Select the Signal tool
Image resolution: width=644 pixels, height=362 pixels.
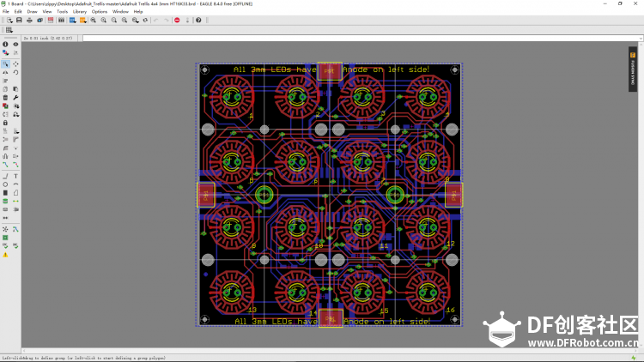[15, 201]
